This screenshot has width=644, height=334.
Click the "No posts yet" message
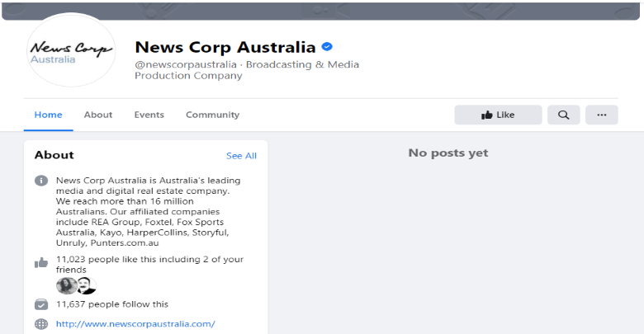click(448, 153)
